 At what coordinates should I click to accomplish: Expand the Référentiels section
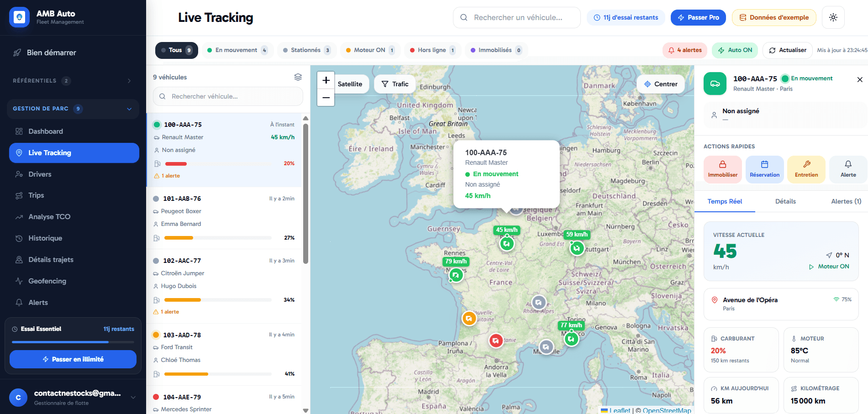click(x=73, y=81)
